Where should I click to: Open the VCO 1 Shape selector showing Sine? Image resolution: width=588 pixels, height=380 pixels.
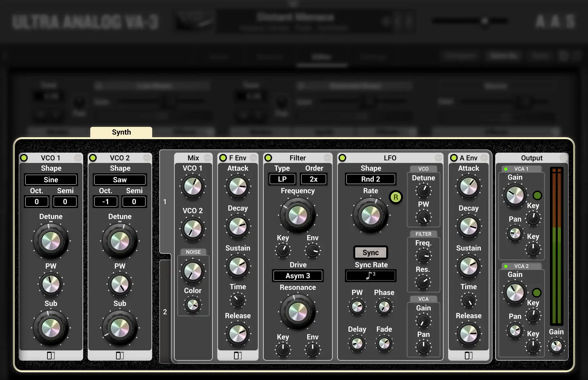[x=51, y=179]
